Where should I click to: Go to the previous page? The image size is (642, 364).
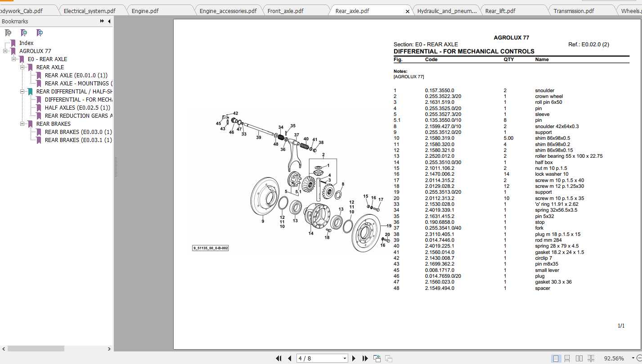click(290, 358)
